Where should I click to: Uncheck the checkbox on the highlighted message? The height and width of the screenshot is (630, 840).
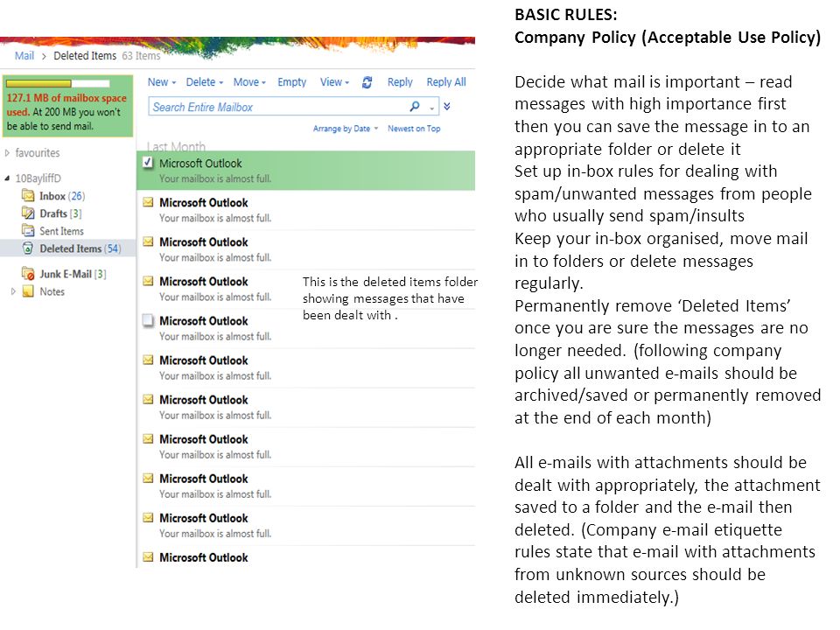(148, 163)
